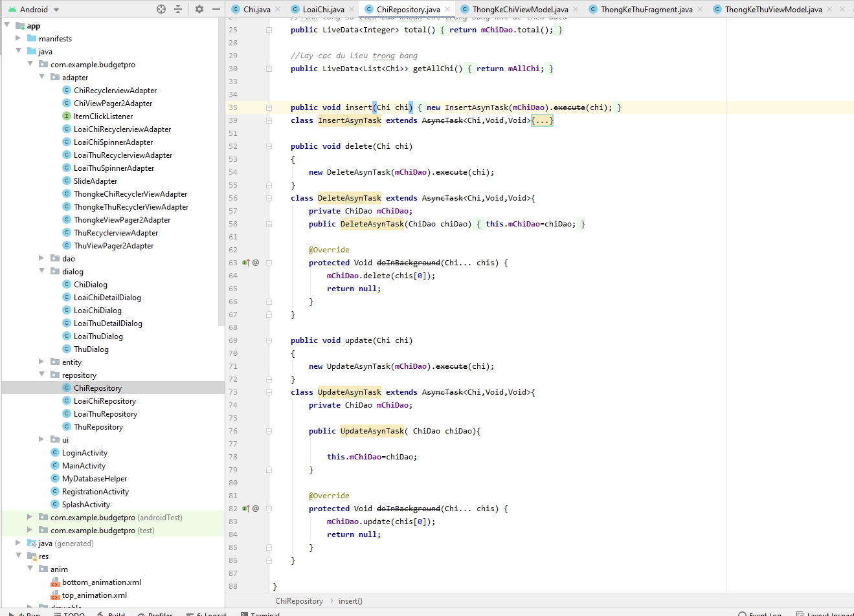The image size is (854, 616).
Task: Expand folded InsertAsynTask body placeholder {...}
Action: [x=542, y=120]
